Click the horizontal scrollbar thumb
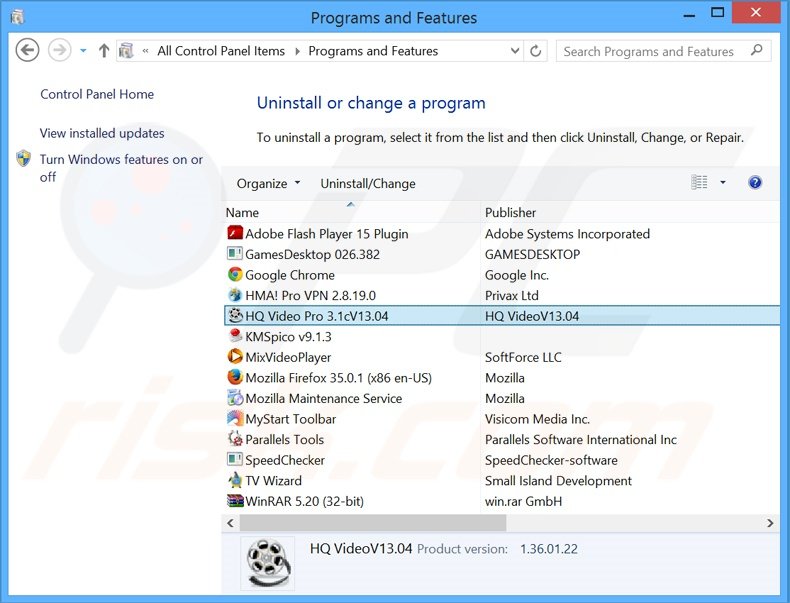This screenshot has height=603, width=790. 372,523
